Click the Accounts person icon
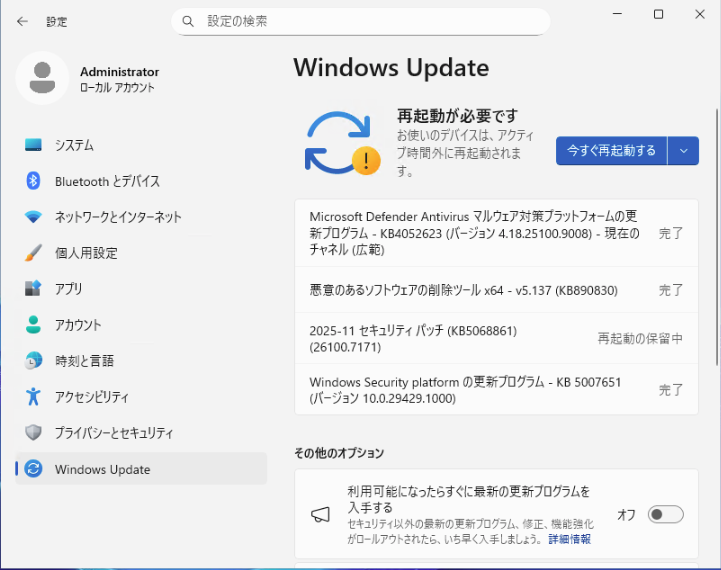This screenshot has height=570, width=721. point(34,325)
